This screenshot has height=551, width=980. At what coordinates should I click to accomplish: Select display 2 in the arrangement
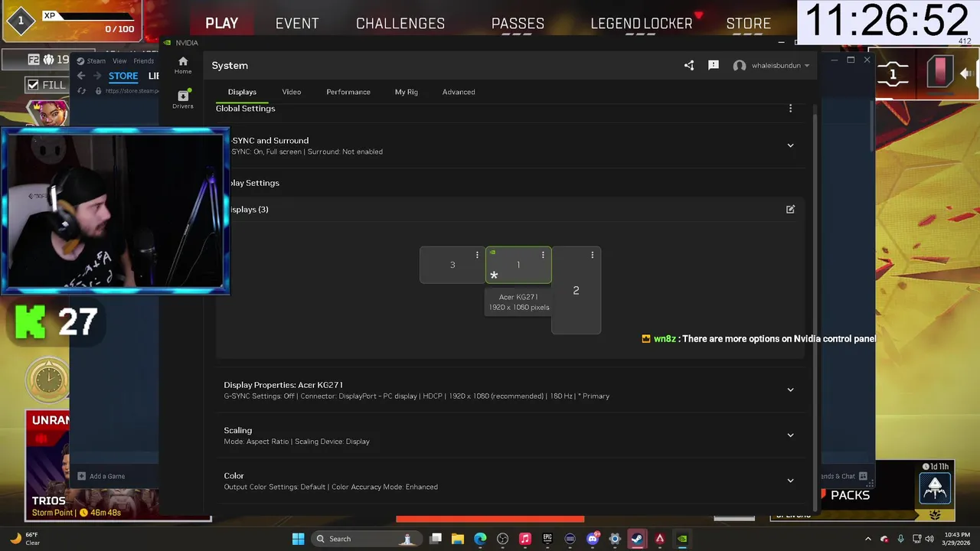pyautogui.click(x=576, y=290)
